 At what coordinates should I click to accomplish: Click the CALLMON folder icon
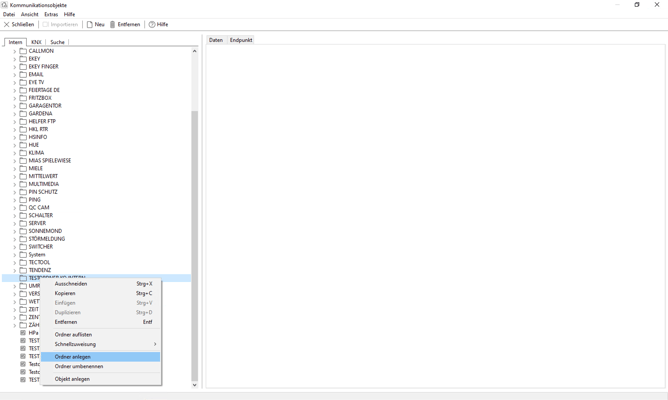click(x=23, y=51)
